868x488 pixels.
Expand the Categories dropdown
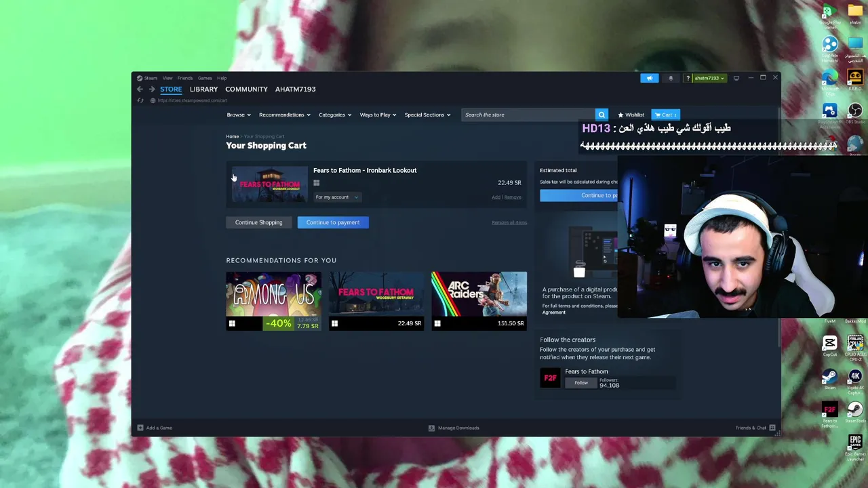[x=335, y=115]
